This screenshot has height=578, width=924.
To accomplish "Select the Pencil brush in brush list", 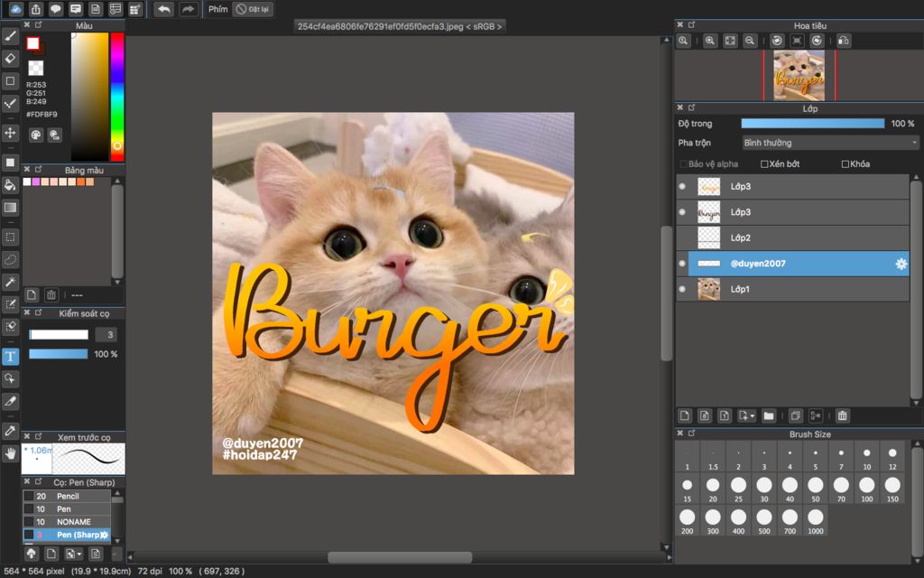I will coord(67,496).
